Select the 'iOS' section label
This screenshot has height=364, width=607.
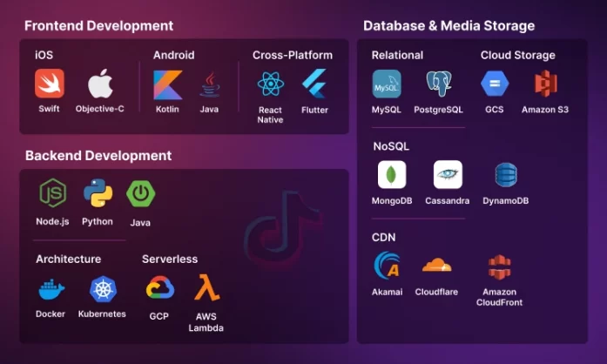[44, 55]
